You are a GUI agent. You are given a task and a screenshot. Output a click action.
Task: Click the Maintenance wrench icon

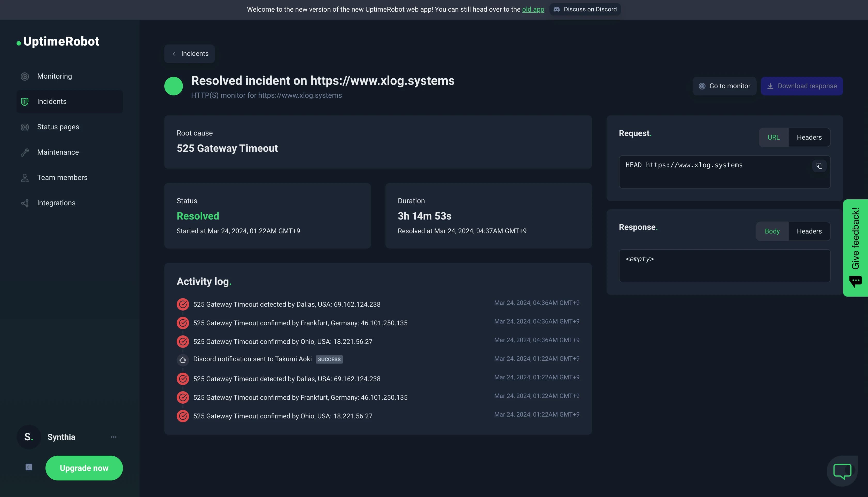(25, 152)
